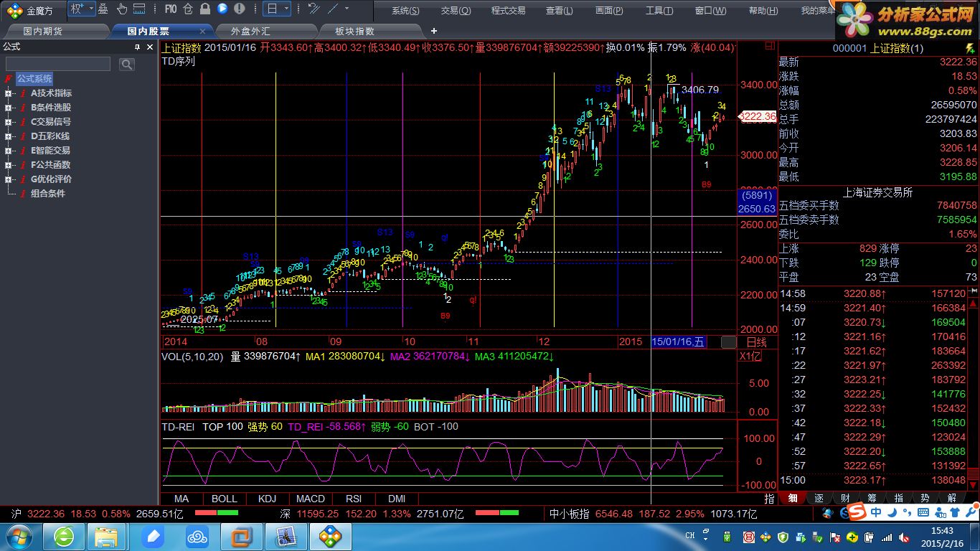The height and width of the screenshot is (551, 980).
Task: Click the exclamation alert icon in toolbar
Action: coord(239,9)
